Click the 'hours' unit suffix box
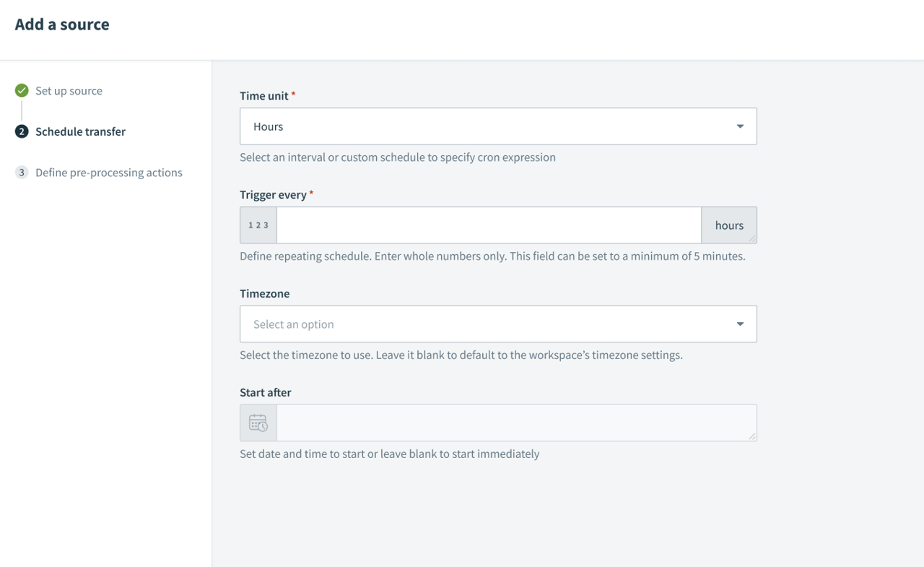The height and width of the screenshot is (567, 924). click(x=728, y=225)
